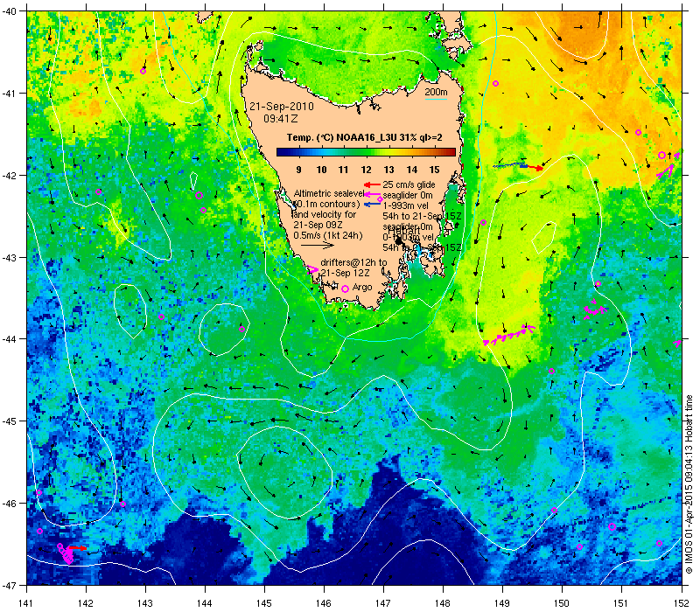700x612 pixels.
Task: Click the '1-993m vel' legend text
Action: click(x=405, y=205)
